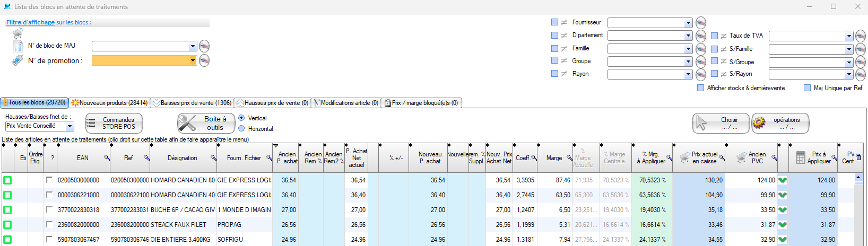868x246 pixels.
Task: Select the Horizontal radio option
Action: pos(242,129)
